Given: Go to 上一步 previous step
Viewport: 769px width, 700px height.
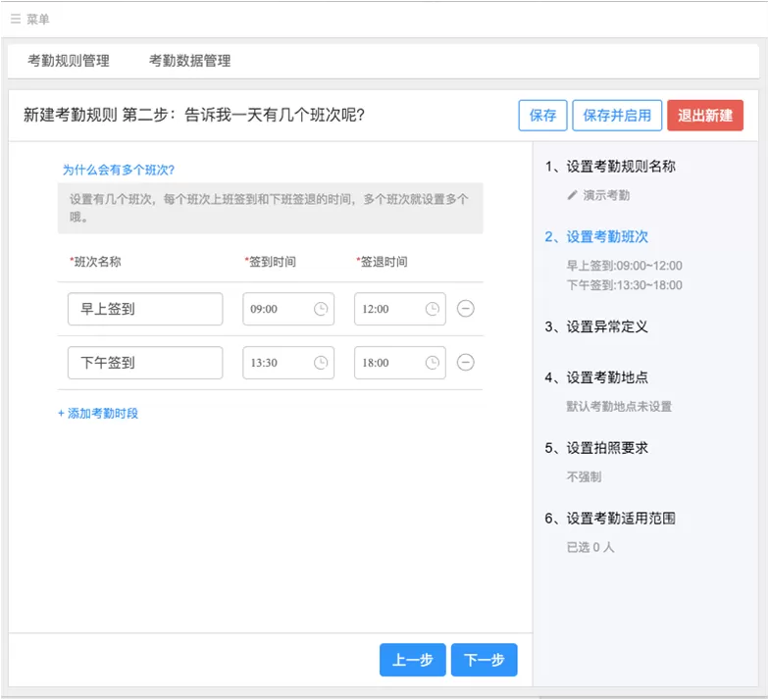Looking at the screenshot, I should [412, 660].
